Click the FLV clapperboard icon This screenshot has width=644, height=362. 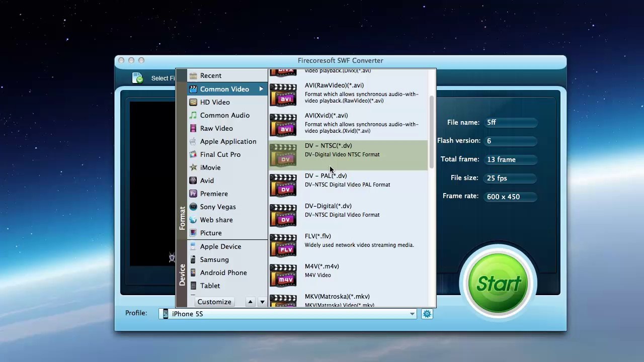(283, 246)
